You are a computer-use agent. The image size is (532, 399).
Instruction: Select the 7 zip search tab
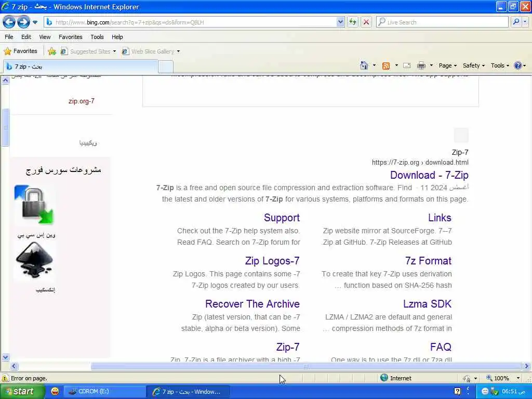[81, 66]
